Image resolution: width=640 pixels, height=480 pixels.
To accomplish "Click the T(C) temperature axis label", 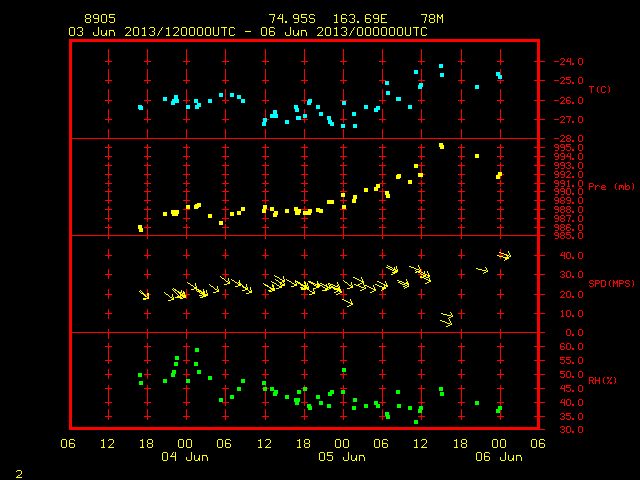I will click(600, 89).
